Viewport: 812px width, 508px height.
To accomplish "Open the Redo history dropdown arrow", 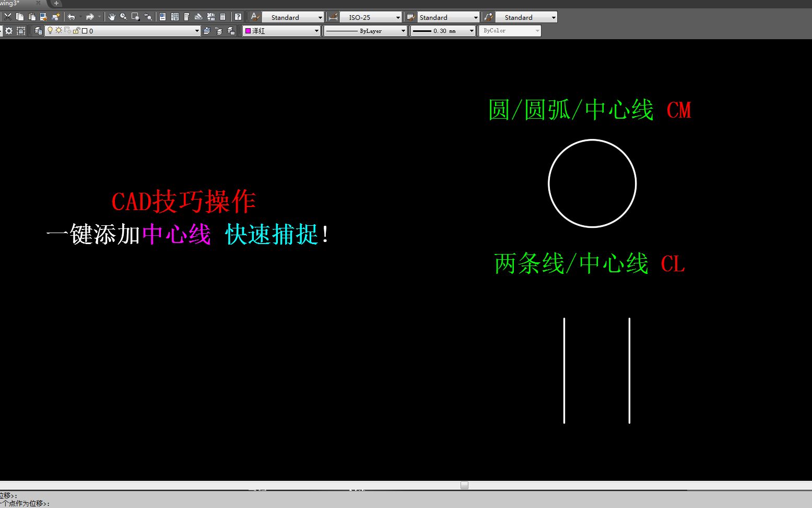I will 99,17.
